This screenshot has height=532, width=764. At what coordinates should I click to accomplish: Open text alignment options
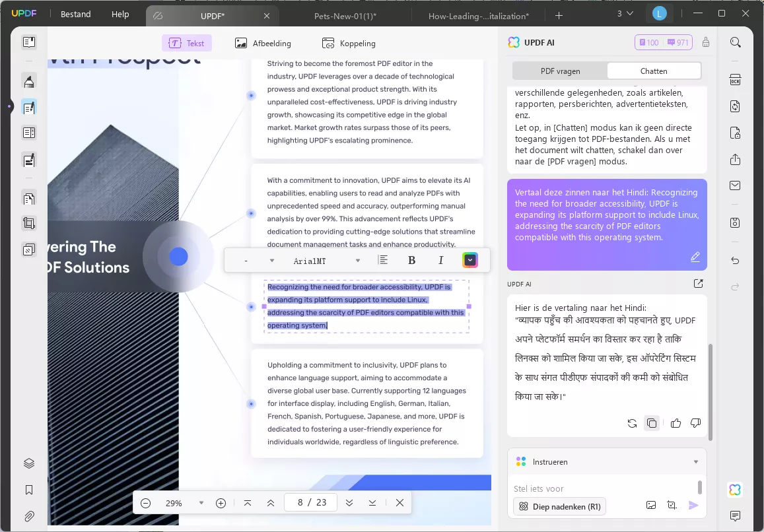pyautogui.click(x=383, y=260)
